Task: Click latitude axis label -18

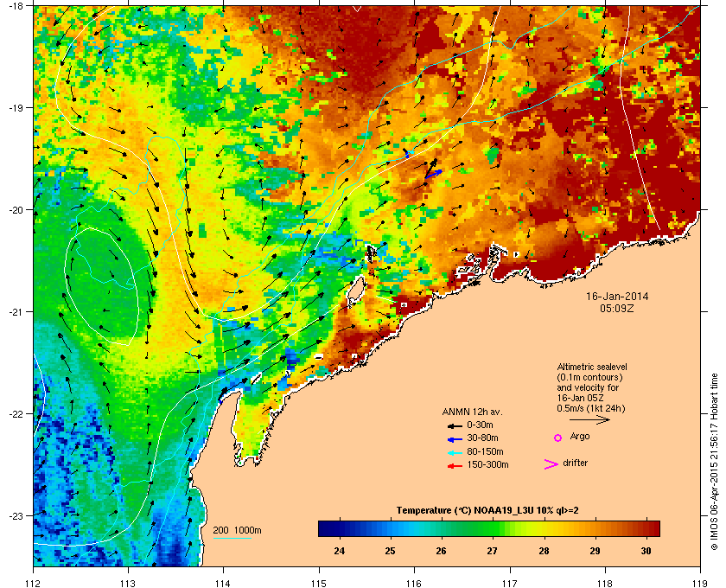Action: pyautogui.click(x=16, y=5)
